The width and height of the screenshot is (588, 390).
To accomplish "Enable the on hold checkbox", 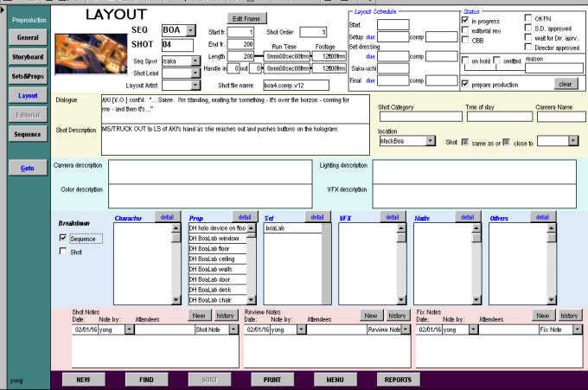I will (x=465, y=61).
